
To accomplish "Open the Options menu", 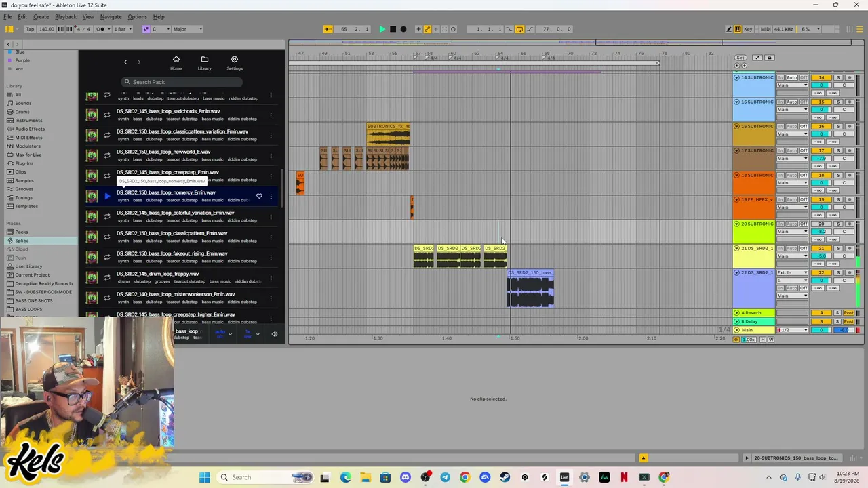I will (x=137, y=17).
